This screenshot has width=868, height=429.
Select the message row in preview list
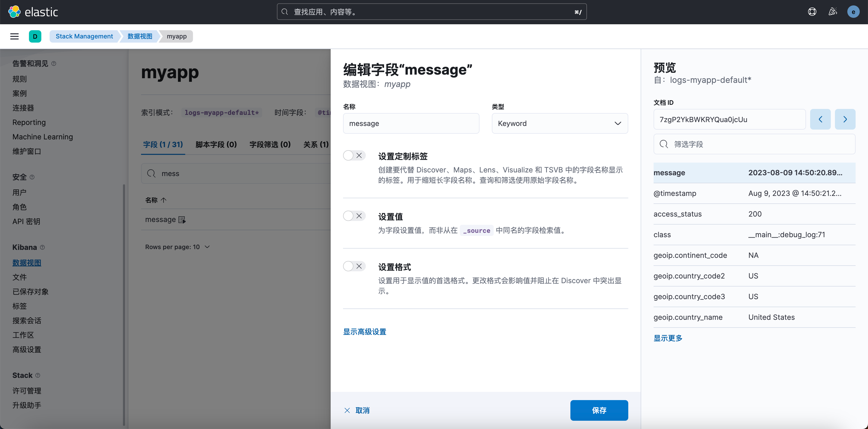click(754, 173)
